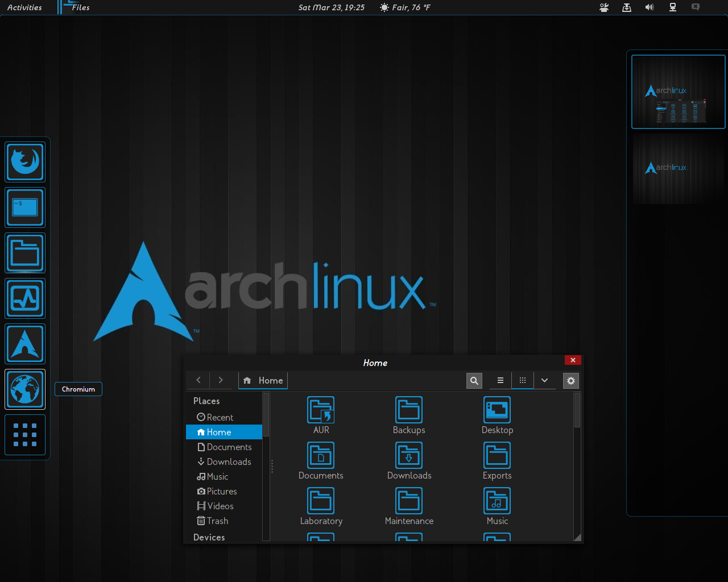This screenshot has height=582, width=728.
Task: Switch to the second workspace thumbnail
Action: coord(679,169)
